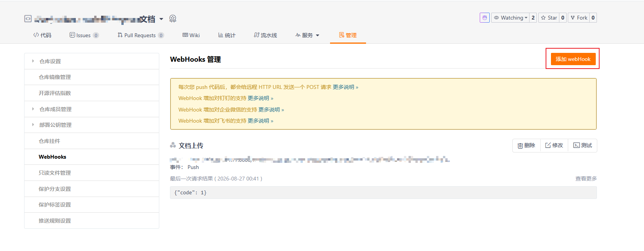This screenshot has width=644, height=251.
Task: Open the repository name dropdown arrow
Action: 161,19
